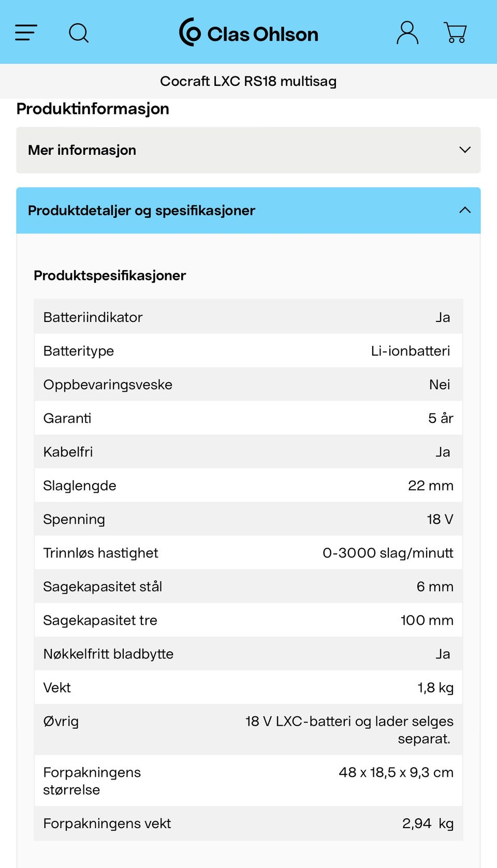The height and width of the screenshot is (868, 497).
Task: Click the Trinnløs hastighet row
Action: click(x=248, y=553)
